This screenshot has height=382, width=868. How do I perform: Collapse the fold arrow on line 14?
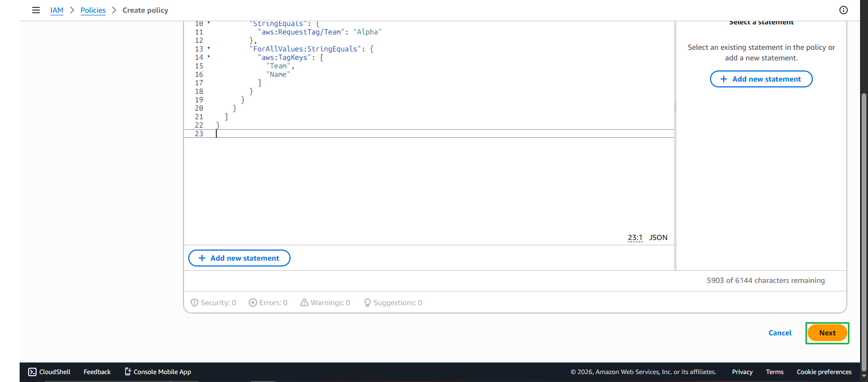coord(209,57)
